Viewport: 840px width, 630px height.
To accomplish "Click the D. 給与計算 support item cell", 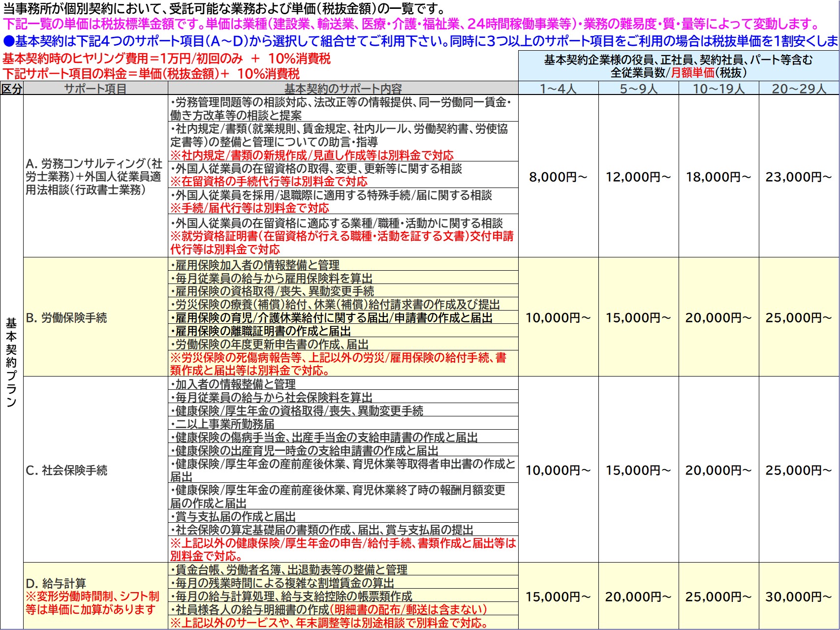I will pos(56,584).
